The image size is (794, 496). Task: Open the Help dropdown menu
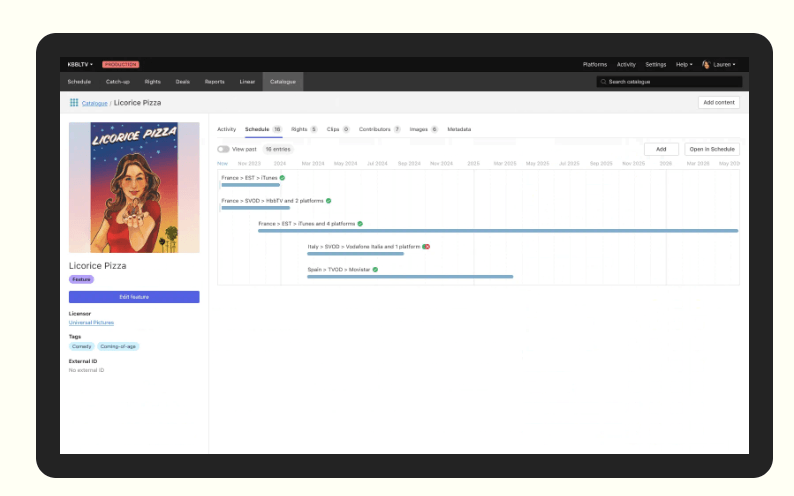(684, 64)
